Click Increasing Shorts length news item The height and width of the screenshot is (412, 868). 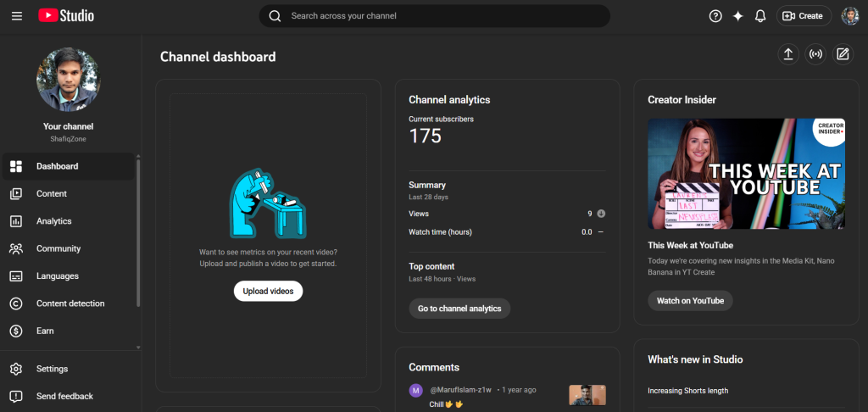pos(688,391)
